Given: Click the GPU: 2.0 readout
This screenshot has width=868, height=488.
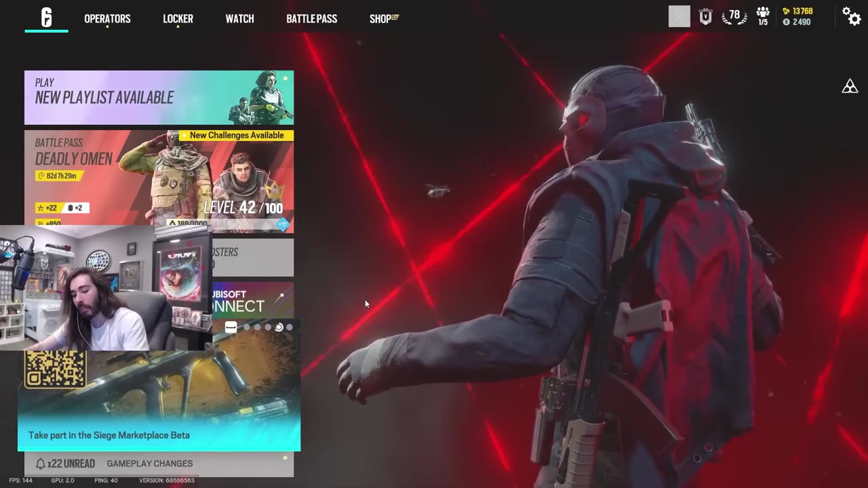Looking at the screenshot, I should coord(62,481).
